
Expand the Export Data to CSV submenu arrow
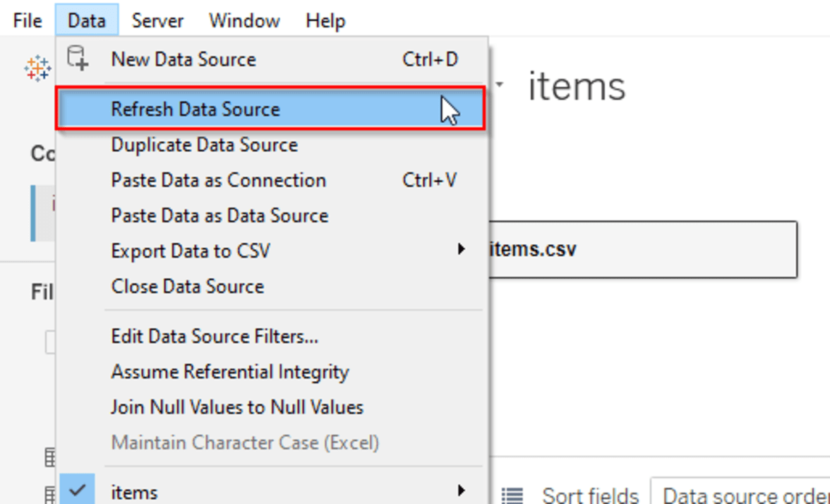tap(461, 249)
